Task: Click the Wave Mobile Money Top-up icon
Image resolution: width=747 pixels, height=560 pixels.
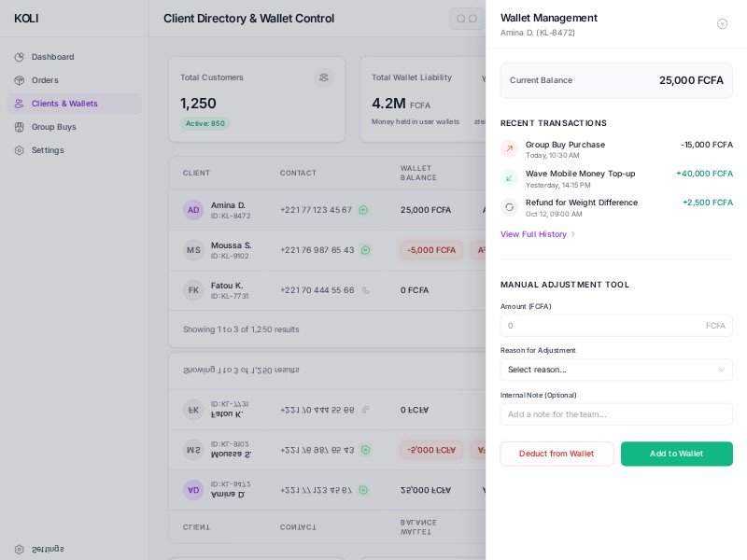Action: tap(509, 177)
